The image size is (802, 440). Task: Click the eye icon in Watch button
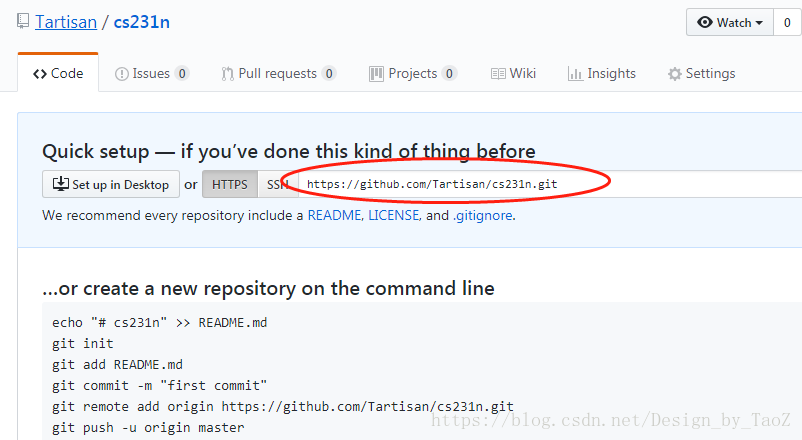705,23
